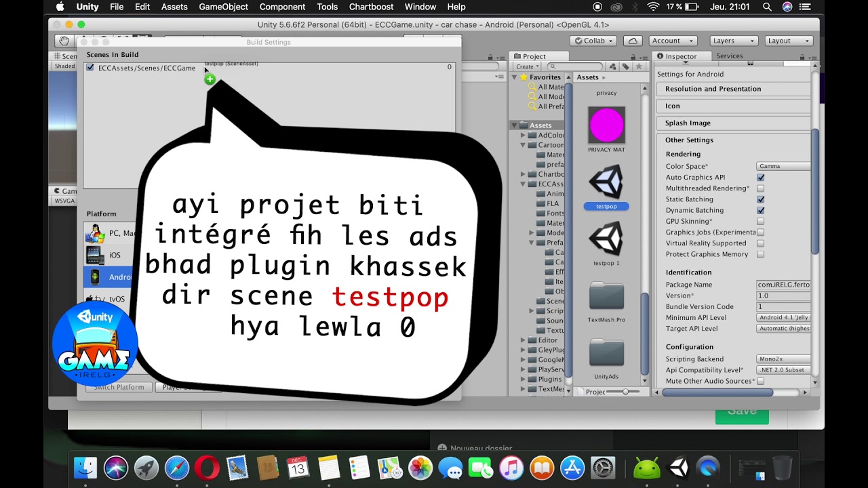Open the Minimum API Level dropdown
The width and height of the screenshot is (868, 488).
(783, 317)
